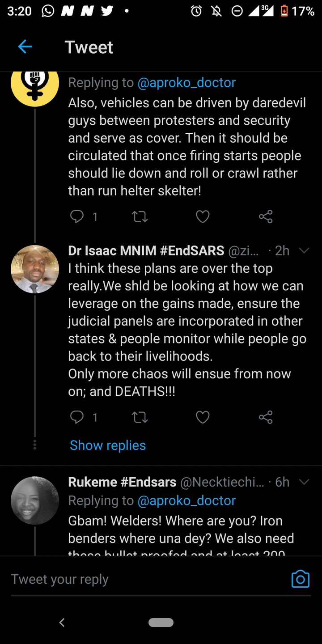Retweet the daredevil vehicles tweet
The height and width of the screenshot is (644, 322).
[x=140, y=217]
